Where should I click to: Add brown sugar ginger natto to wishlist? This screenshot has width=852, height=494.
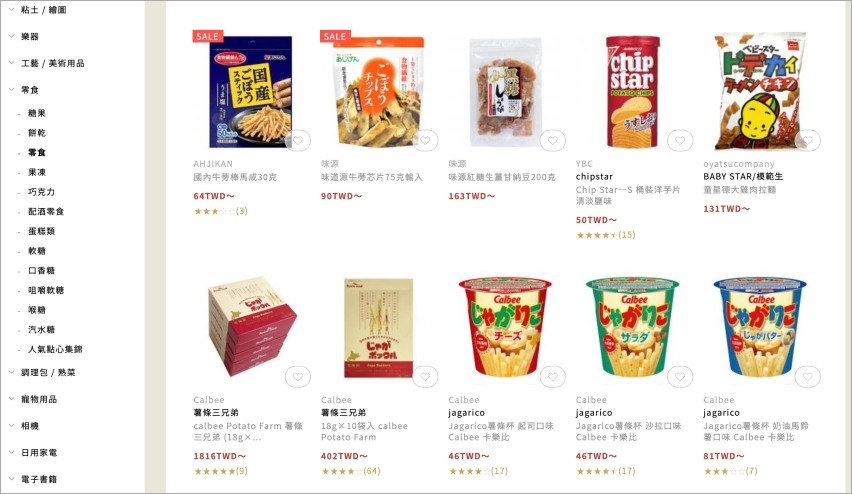(x=553, y=141)
